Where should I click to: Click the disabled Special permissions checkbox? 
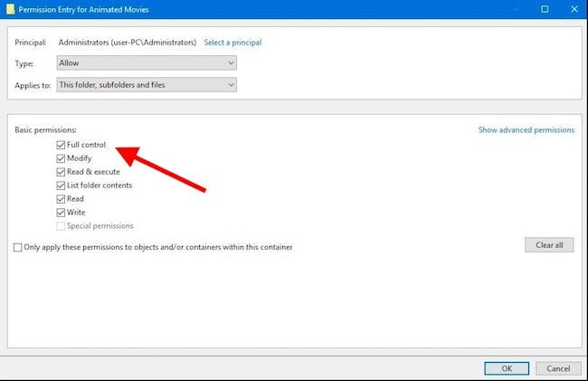(x=61, y=225)
